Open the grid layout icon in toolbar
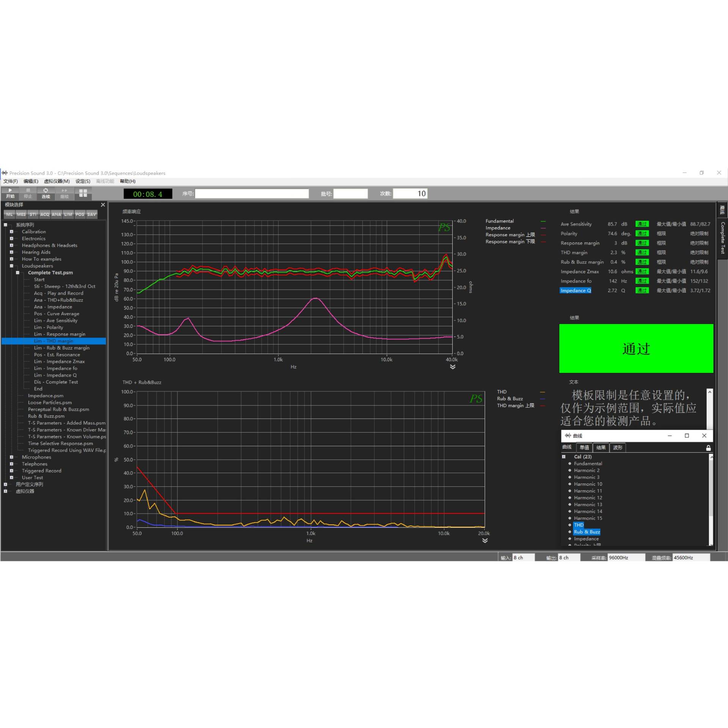Viewport: 728px width, 728px height. click(x=83, y=193)
